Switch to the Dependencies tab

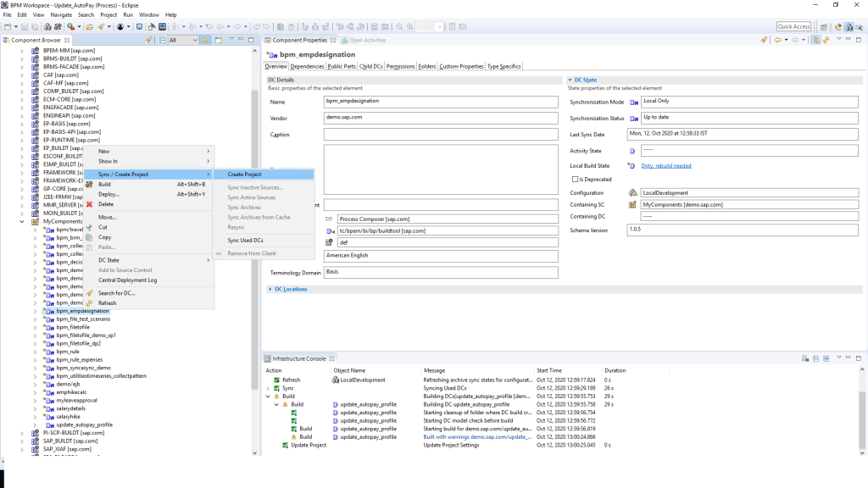coord(307,66)
